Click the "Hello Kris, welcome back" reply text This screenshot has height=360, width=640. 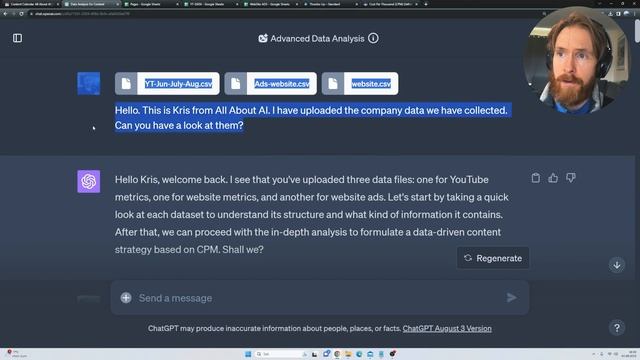[x=312, y=214]
